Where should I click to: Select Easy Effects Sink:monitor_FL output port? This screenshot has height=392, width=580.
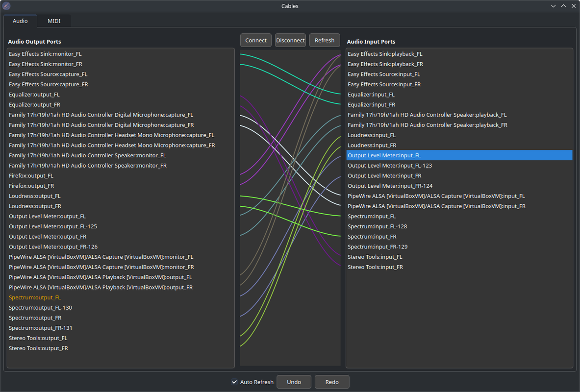point(121,54)
